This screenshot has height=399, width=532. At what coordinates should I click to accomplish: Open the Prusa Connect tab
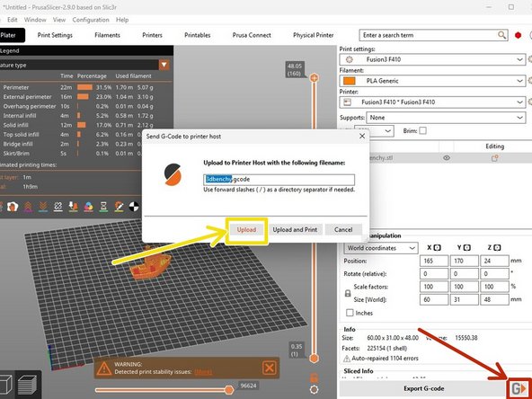(252, 35)
